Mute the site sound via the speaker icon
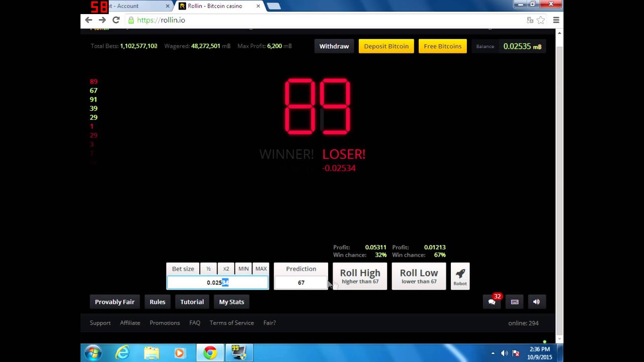This screenshot has height=362, width=644. 537,302
